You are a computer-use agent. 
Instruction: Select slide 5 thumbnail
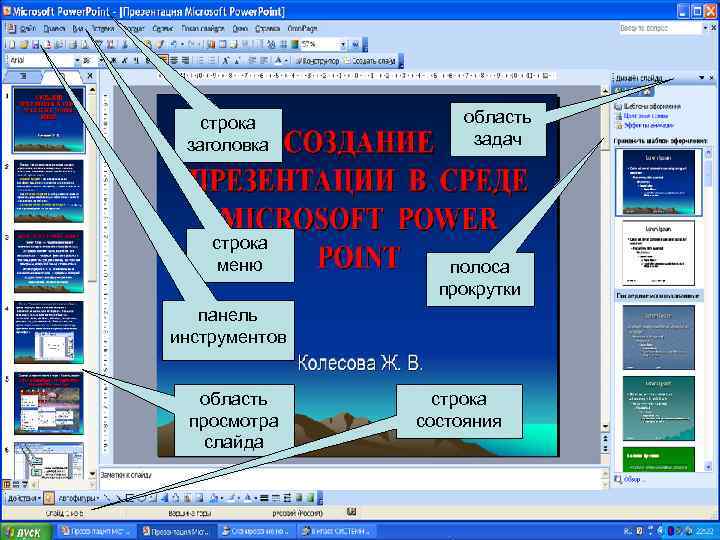tap(49, 404)
